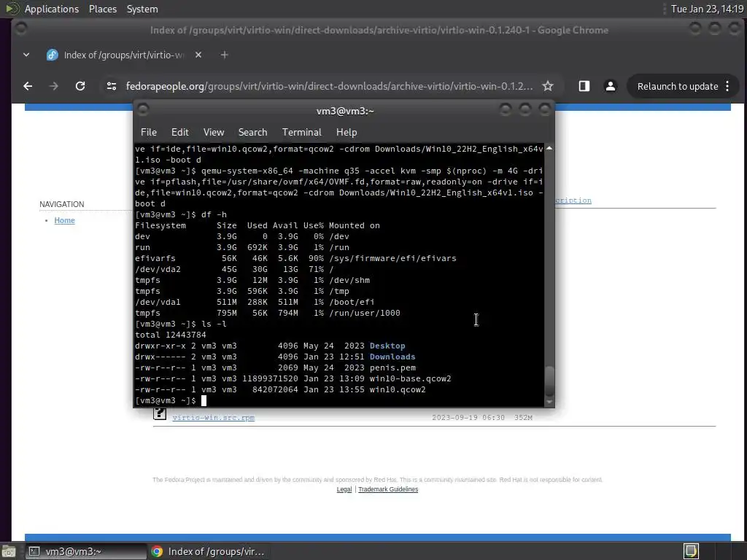Open the Terminal menu in terminal window

[x=301, y=133]
